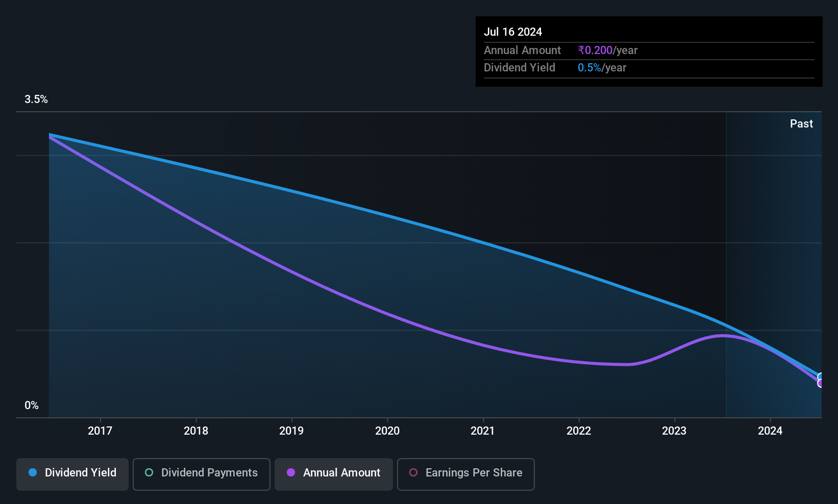The height and width of the screenshot is (504, 838).
Task: Click the pink ring in Earnings Per Share legend
Action: [x=413, y=472]
